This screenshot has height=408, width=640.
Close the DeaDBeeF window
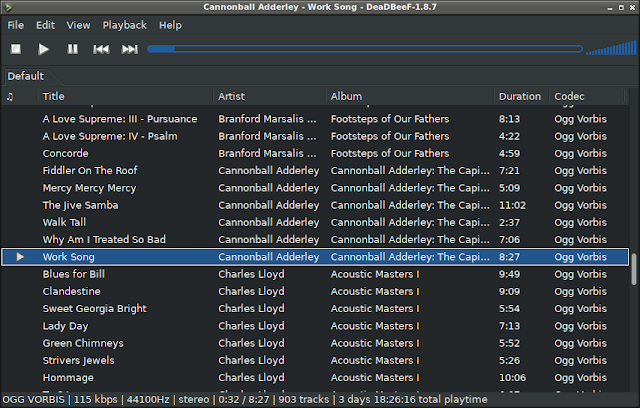click(x=632, y=7)
